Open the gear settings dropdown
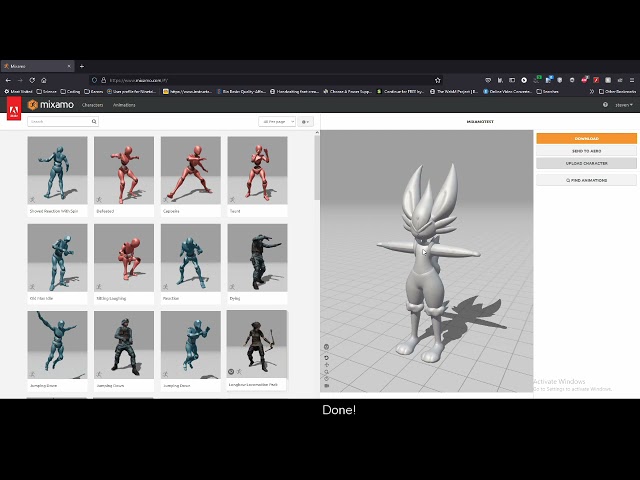This screenshot has width=640, height=480. click(305, 122)
